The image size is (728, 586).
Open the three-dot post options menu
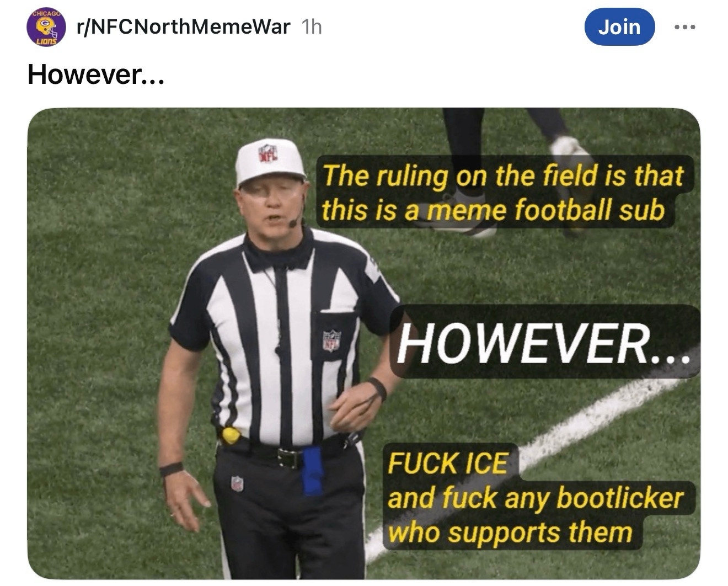click(x=685, y=27)
